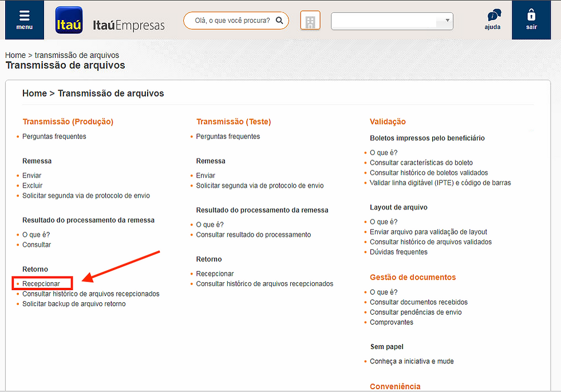Viewport: 561px width, 392px height.
Task: Open Enviar arquivo para validação de layout
Action: coord(429,232)
